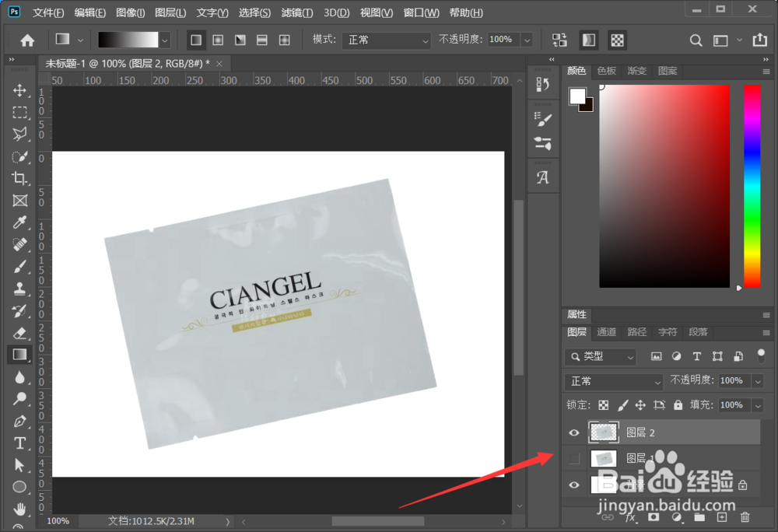Select the Hand tool
Viewport: 778px width, 532px height.
tap(19, 509)
